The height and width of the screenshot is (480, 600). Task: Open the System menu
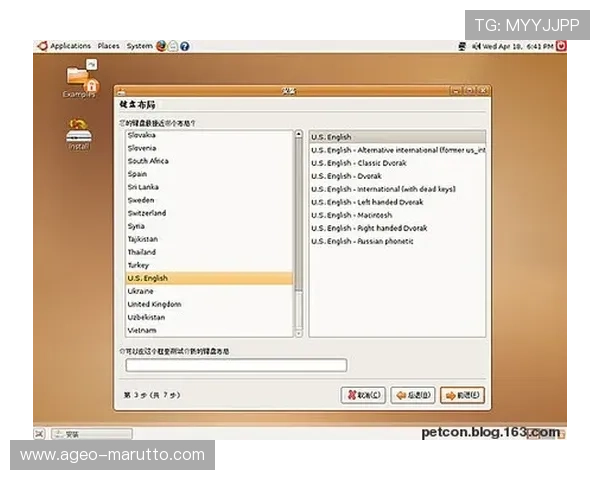[x=139, y=46]
